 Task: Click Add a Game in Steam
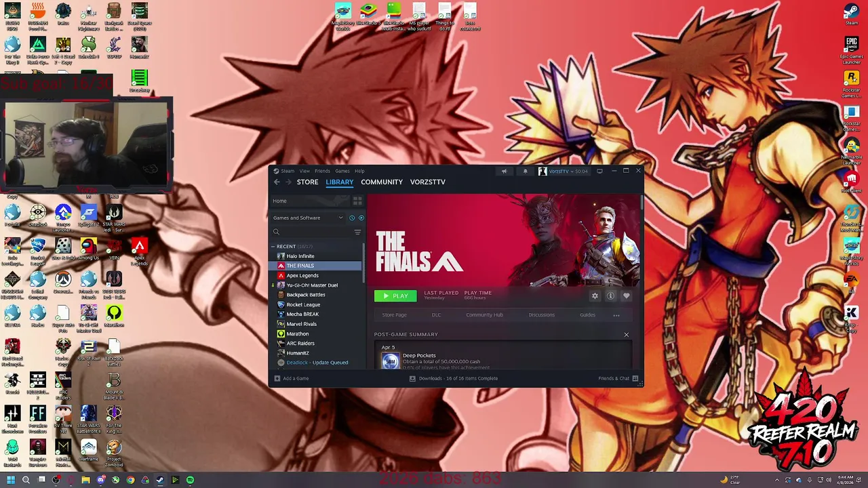tap(292, 378)
